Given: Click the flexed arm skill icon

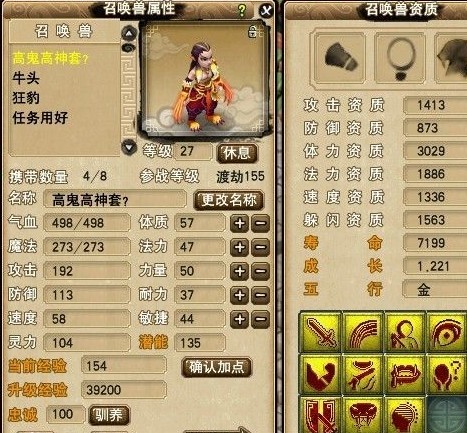Looking at the screenshot, I should click(x=321, y=374).
